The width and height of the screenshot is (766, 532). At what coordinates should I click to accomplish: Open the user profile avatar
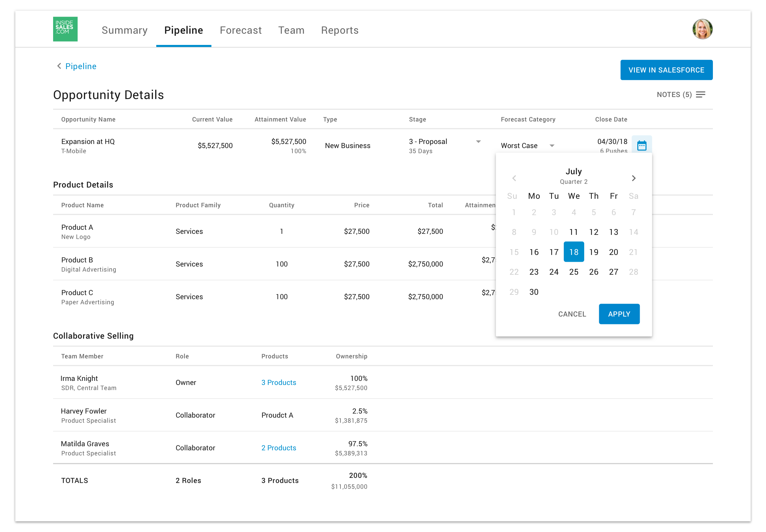click(702, 29)
